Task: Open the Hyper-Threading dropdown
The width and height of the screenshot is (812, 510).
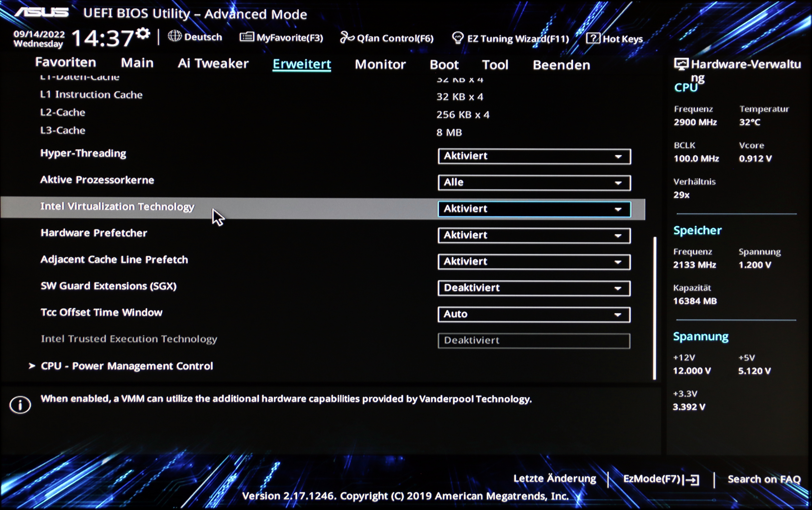Action: pos(534,156)
